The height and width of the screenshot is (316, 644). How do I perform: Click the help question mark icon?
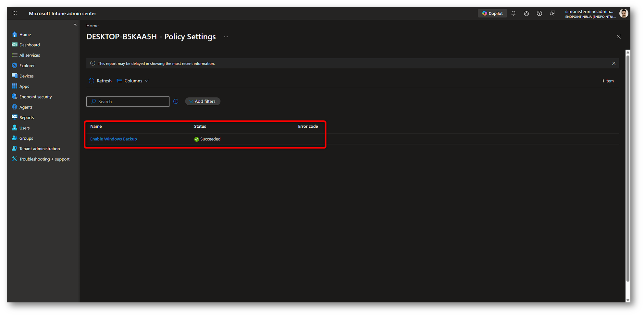539,13
